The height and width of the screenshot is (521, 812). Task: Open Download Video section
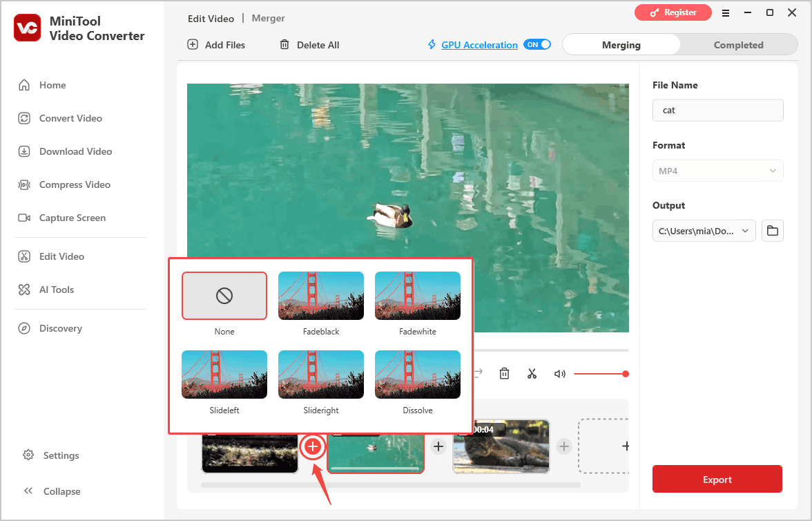(65, 151)
